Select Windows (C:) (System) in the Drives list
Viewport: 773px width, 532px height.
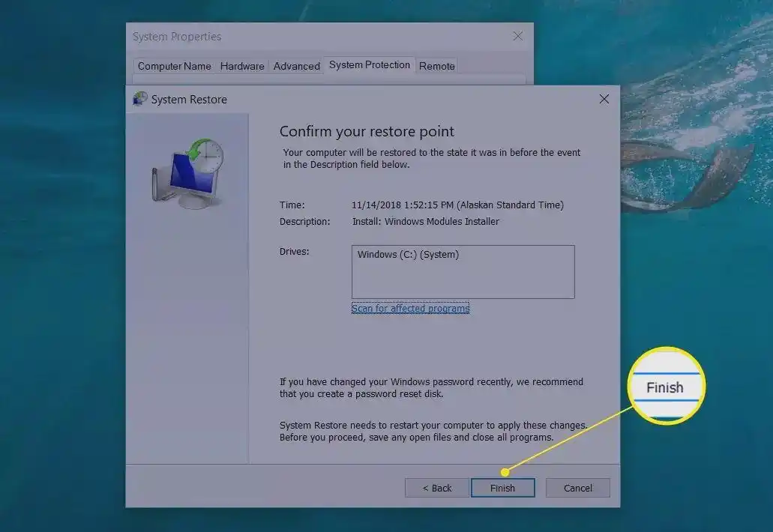point(407,254)
